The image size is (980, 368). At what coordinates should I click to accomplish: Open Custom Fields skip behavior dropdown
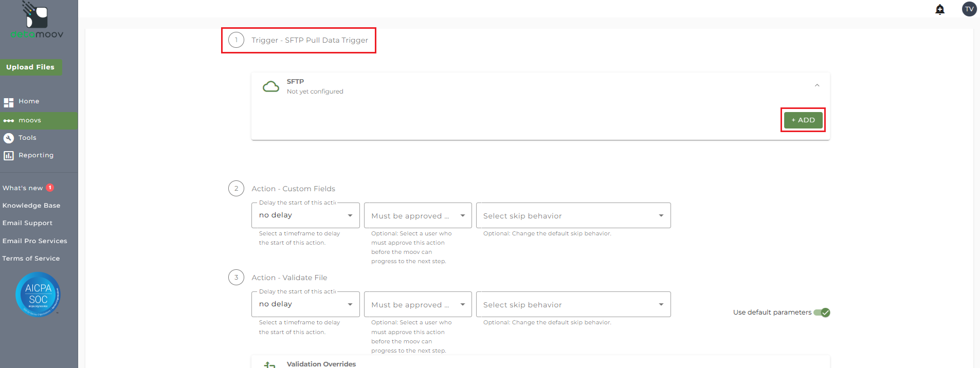tap(573, 216)
